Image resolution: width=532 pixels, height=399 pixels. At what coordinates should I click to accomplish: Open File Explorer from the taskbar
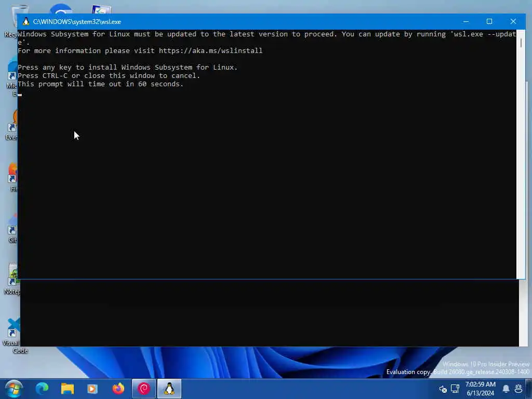[x=67, y=389]
